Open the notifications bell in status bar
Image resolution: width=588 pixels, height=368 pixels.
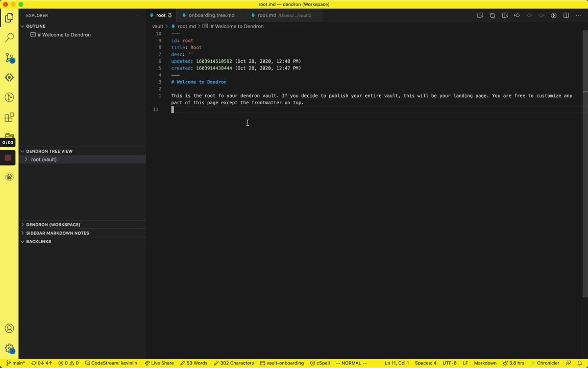(x=580, y=363)
